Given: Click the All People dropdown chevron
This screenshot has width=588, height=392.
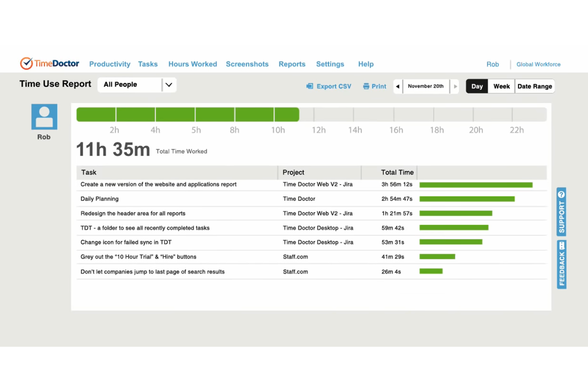Looking at the screenshot, I should click(169, 85).
